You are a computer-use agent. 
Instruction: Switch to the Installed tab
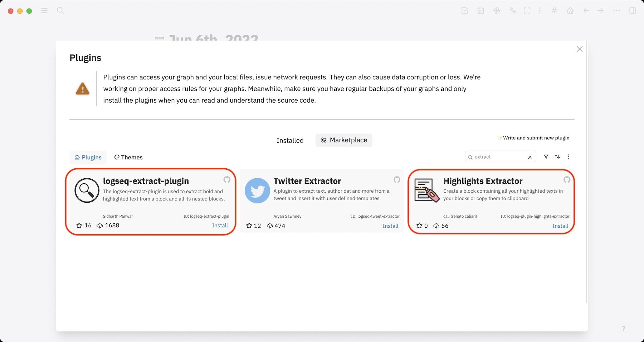click(x=290, y=140)
